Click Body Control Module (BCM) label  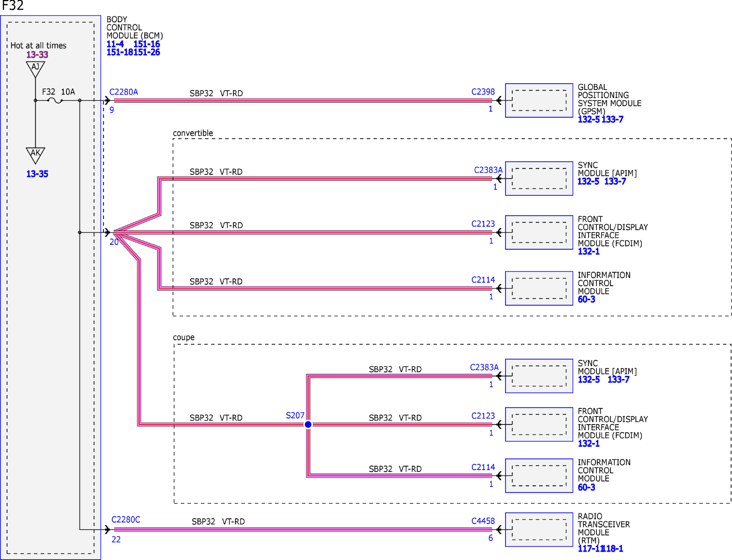[x=134, y=28]
